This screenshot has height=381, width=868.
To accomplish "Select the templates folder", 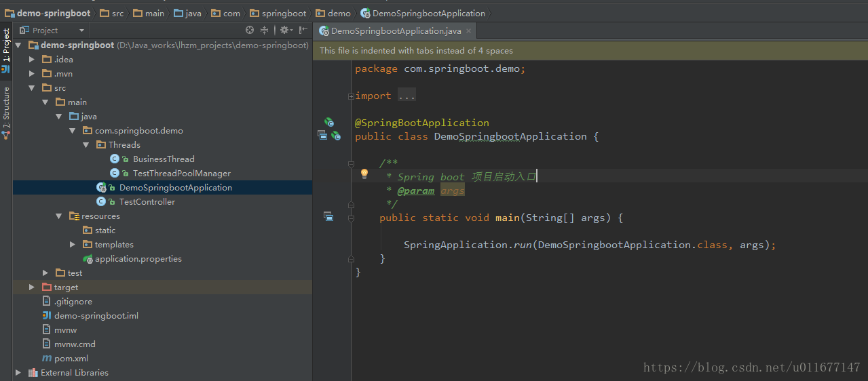I will 114,245.
